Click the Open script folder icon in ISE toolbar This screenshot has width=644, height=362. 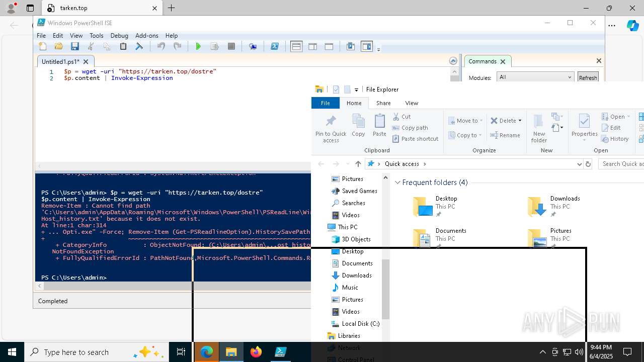(x=59, y=46)
